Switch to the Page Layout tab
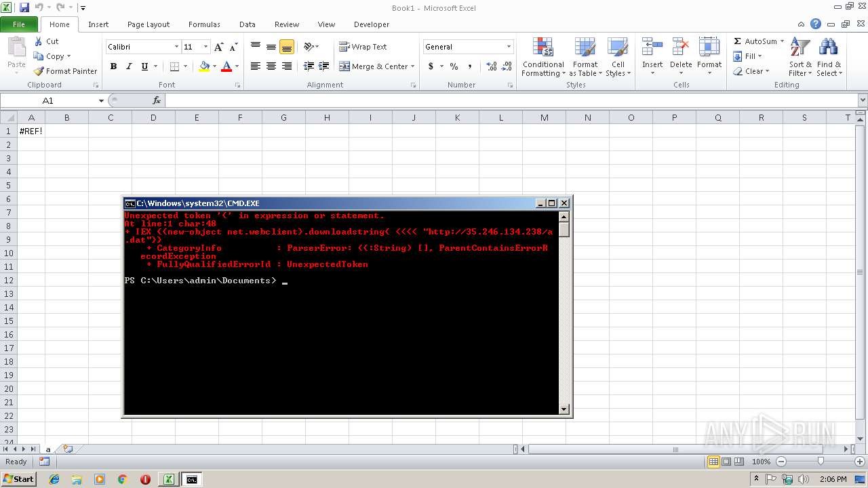 (x=149, y=24)
